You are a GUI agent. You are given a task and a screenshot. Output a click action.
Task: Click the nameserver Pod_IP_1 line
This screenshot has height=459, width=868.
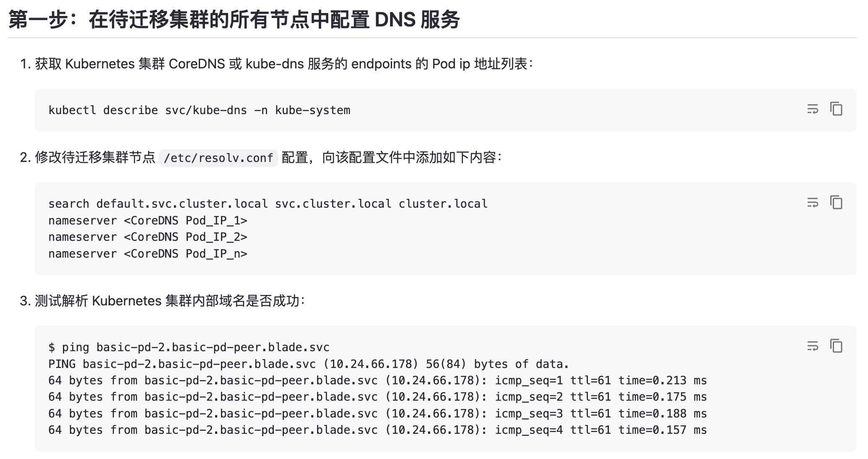click(148, 221)
